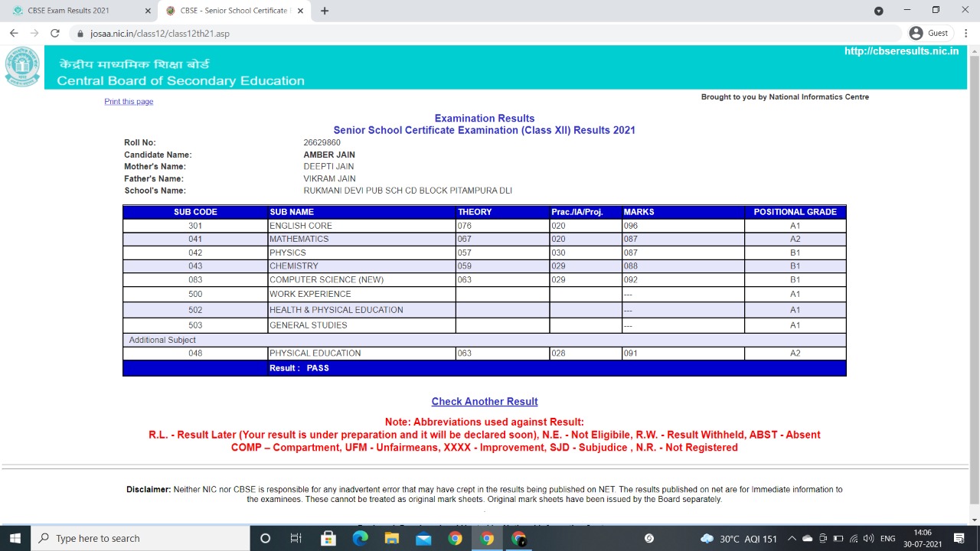Reload the results page
This screenshot has height=551, width=980.
(55, 33)
